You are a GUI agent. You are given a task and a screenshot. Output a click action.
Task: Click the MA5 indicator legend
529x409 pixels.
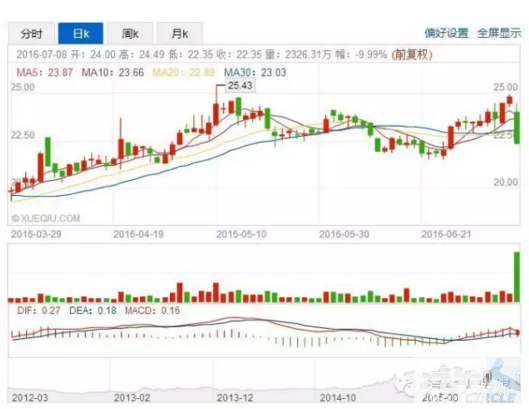(45, 73)
